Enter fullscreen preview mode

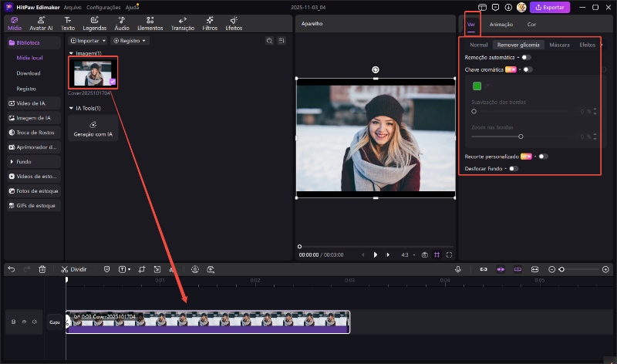click(449, 255)
